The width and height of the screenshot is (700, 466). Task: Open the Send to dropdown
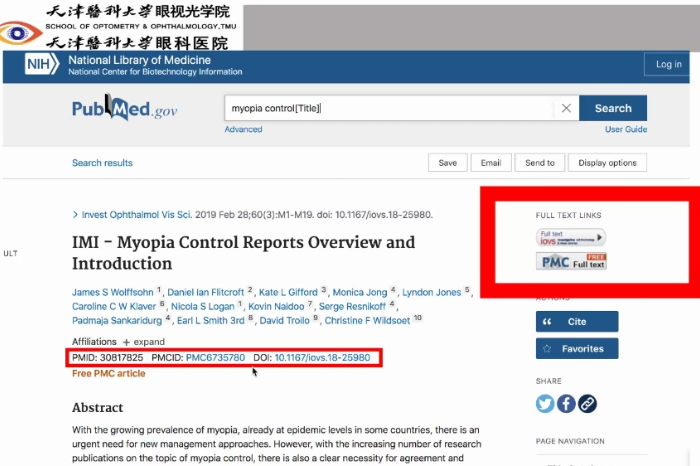click(x=539, y=163)
